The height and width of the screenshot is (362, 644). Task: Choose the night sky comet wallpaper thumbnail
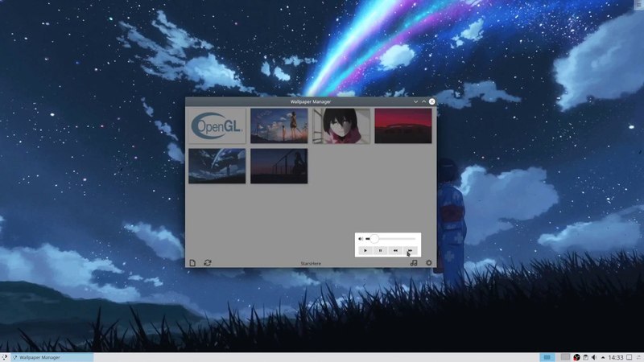point(217,166)
